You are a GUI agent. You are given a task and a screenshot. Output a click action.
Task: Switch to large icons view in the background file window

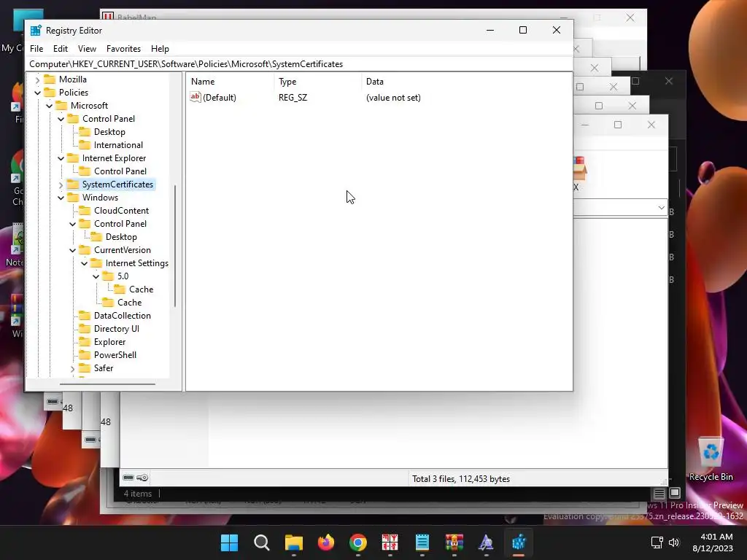click(x=675, y=493)
